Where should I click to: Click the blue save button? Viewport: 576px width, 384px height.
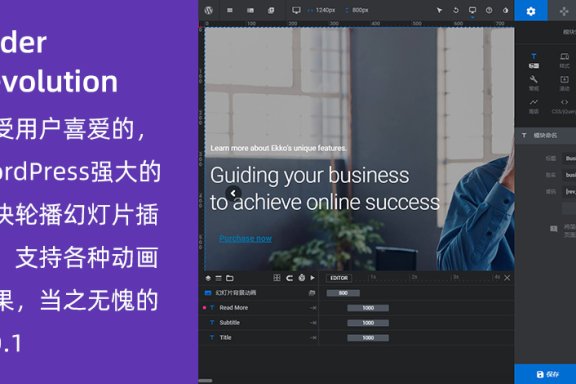(x=545, y=374)
